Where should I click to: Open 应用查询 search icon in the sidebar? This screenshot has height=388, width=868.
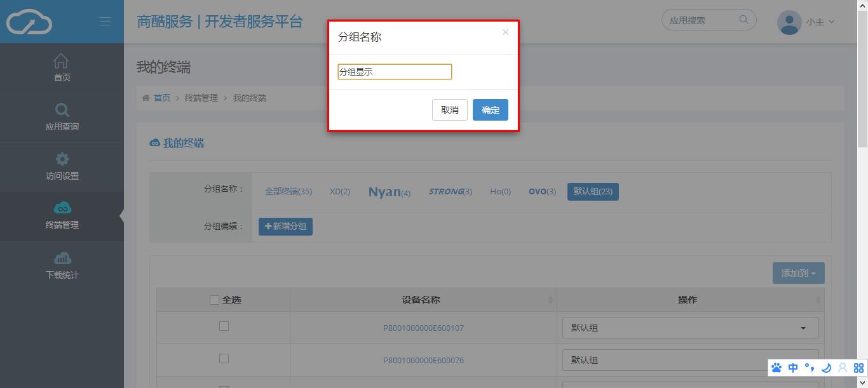click(62, 110)
